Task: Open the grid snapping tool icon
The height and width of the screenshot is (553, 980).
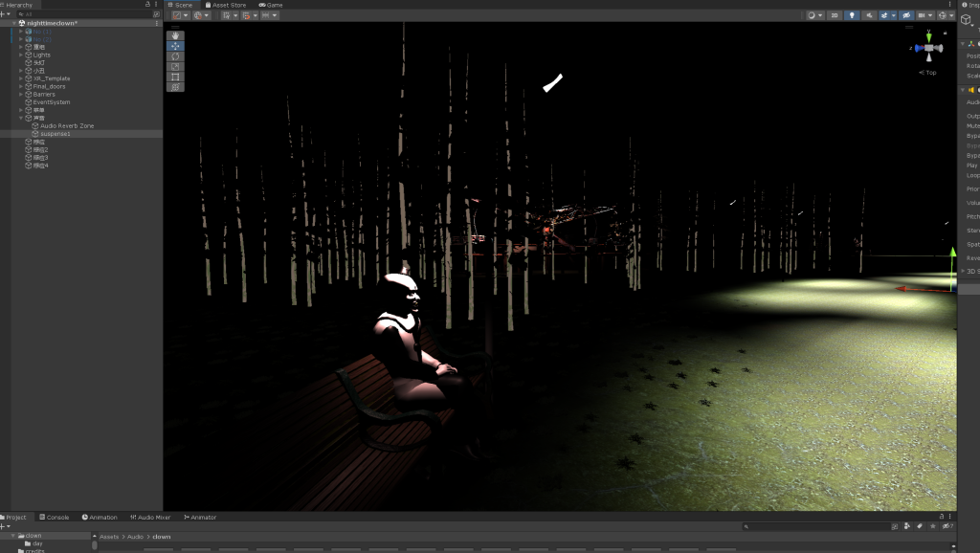Action: coord(226,15)
